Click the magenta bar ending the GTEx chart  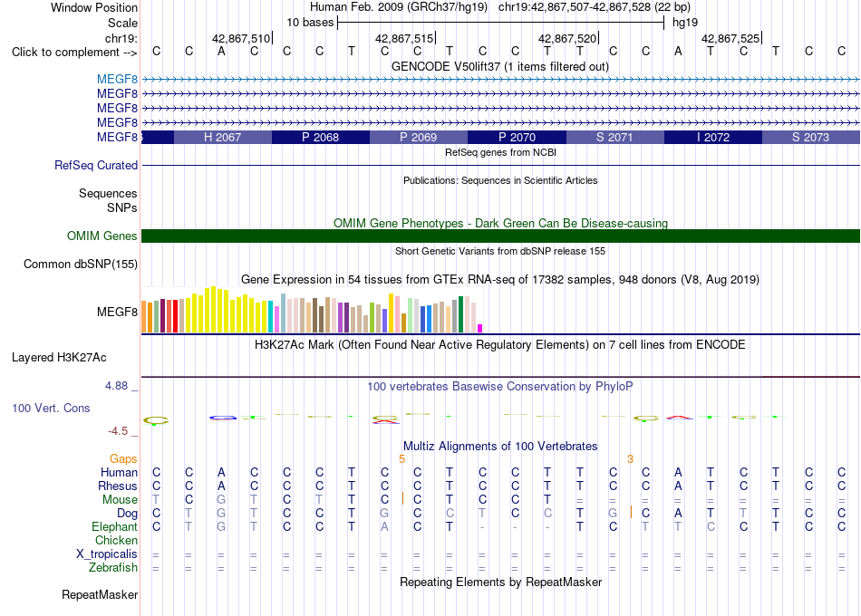click(x=480, y=328)
